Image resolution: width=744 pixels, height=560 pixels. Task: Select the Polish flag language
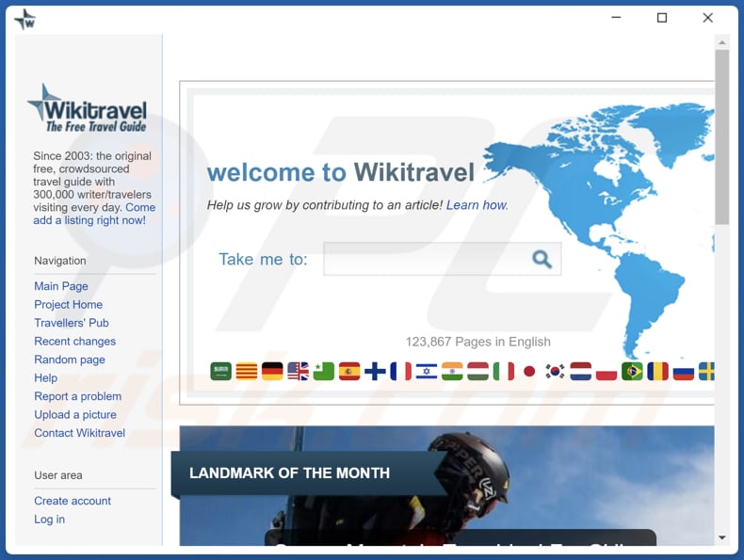(606, 371)
